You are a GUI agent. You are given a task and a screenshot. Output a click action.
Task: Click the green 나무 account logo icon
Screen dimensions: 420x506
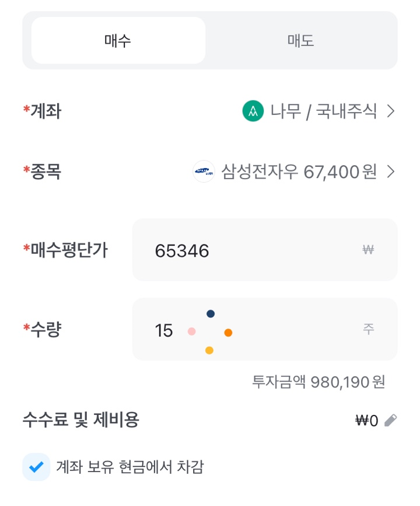(x=253, y=111)
